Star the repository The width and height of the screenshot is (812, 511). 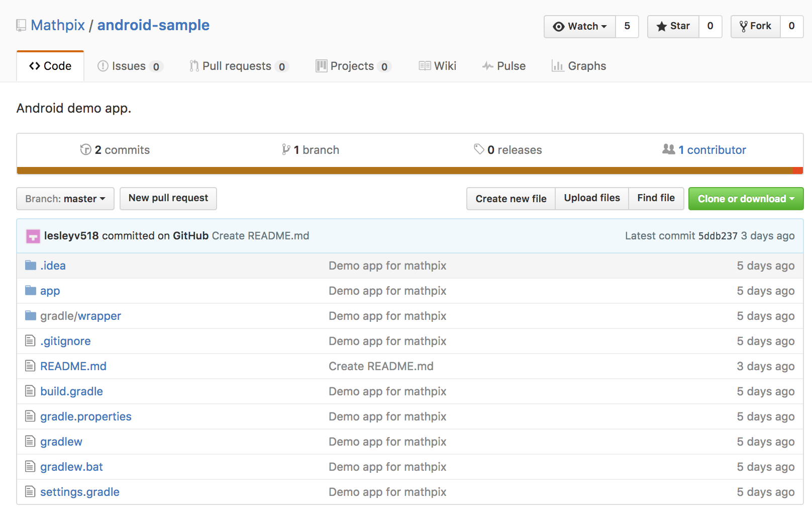point(673,26)
